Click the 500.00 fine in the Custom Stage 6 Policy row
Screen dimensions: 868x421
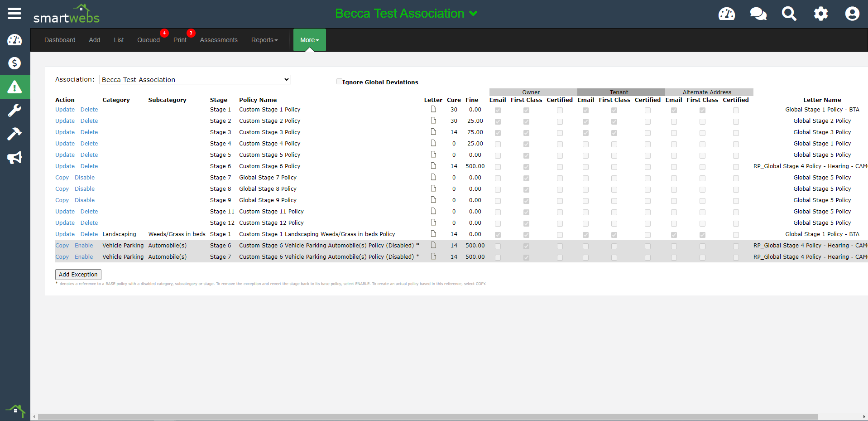point(475,166)
